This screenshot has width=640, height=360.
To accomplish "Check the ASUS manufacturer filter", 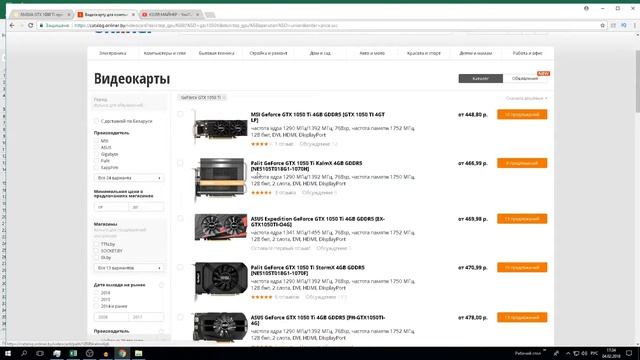I will [x=97, y=147].
